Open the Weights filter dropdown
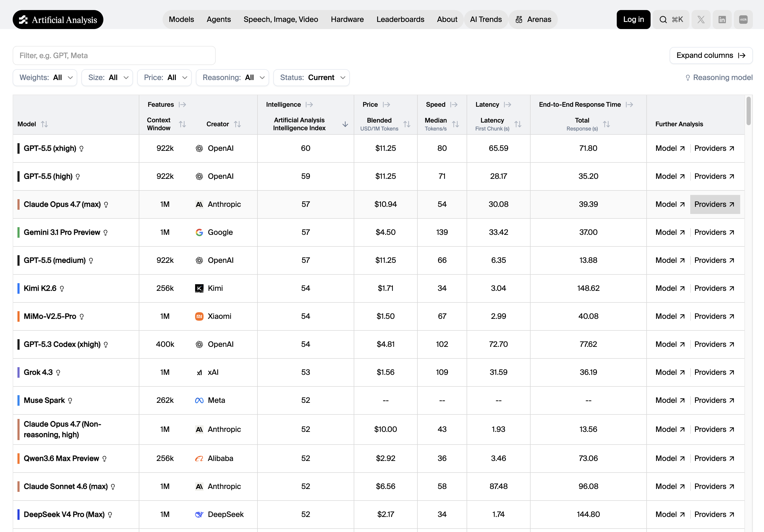Screen dimensions: 764x532 coord(45,77)
